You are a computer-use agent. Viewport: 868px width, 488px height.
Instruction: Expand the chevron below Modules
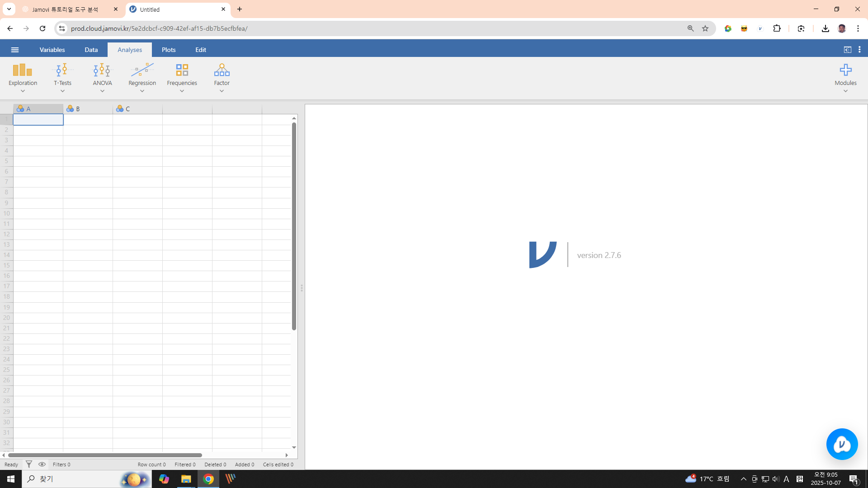[x=845, y=91]
